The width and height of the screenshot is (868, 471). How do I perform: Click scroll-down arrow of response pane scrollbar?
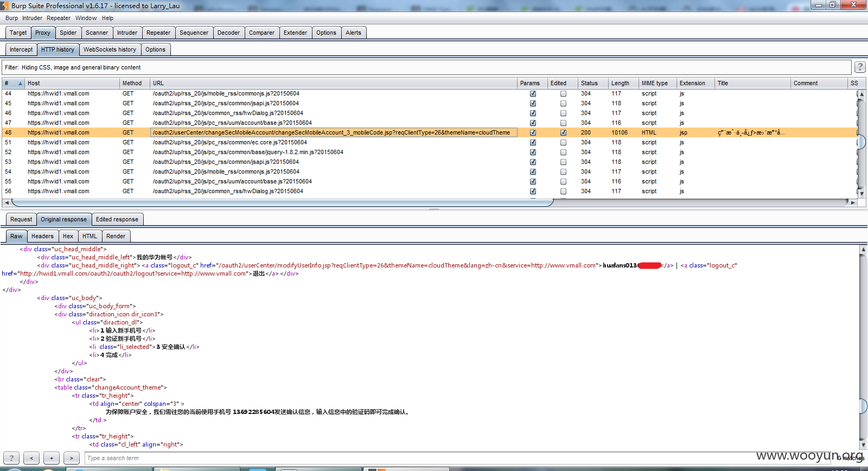863,445
